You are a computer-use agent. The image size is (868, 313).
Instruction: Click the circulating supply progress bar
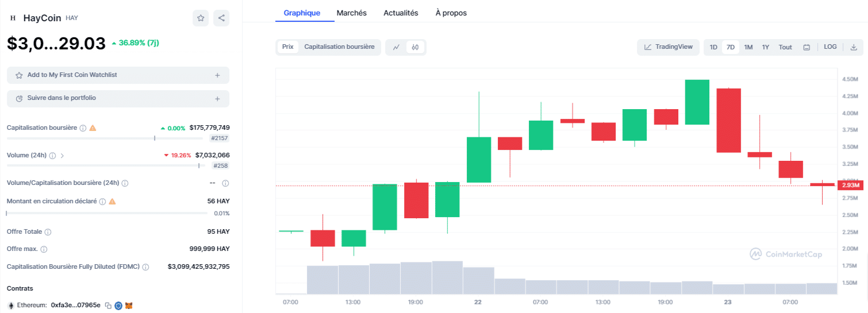point(107,213)
